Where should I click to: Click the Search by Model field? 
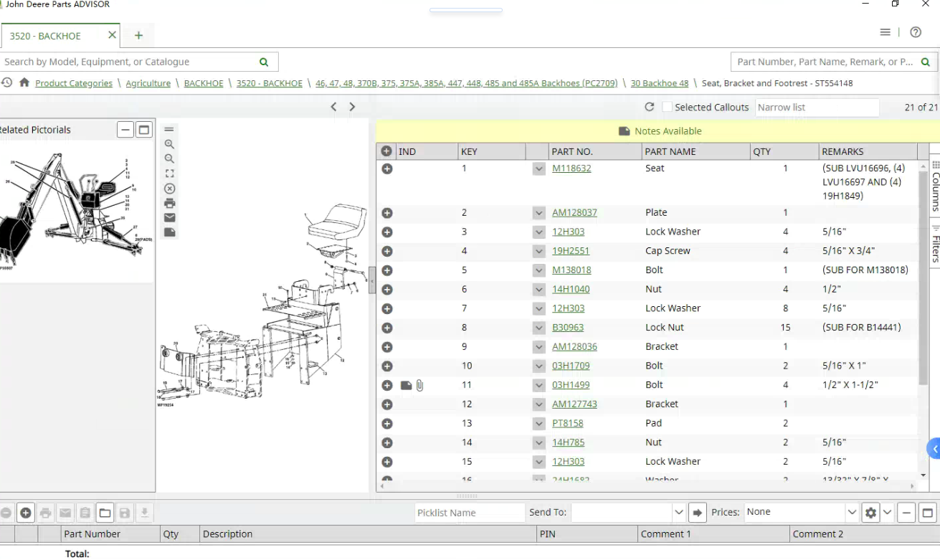tap(129, 62)
